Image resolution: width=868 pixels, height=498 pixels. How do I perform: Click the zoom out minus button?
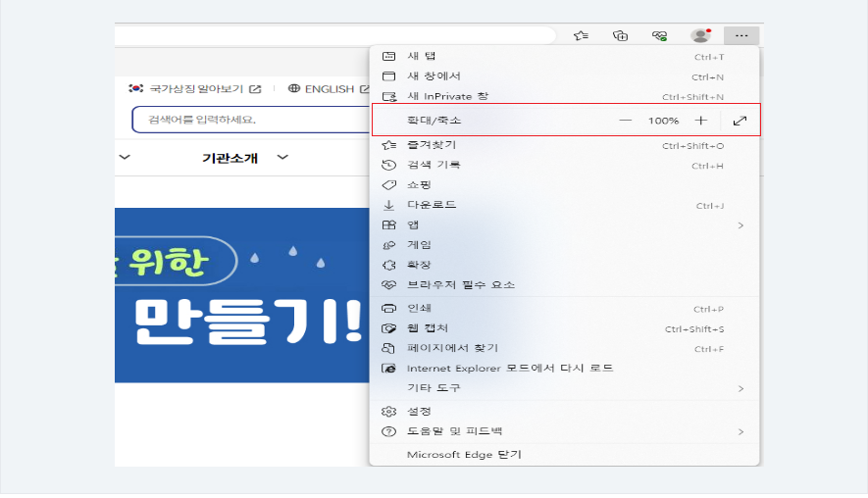point(626,121)
